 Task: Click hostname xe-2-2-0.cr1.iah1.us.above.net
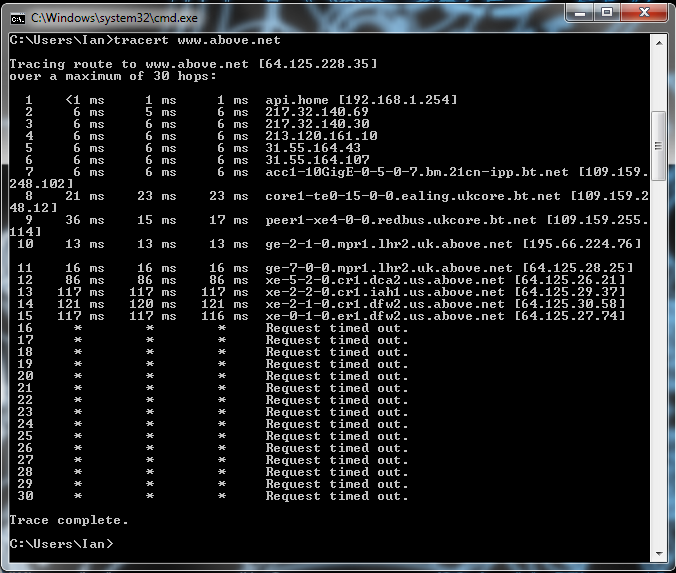point(385,292)
